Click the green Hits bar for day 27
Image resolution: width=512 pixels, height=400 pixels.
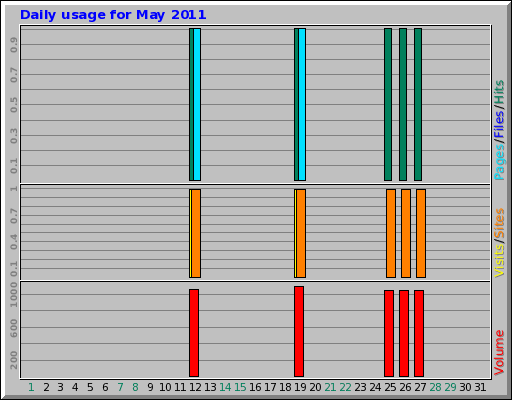click(x=418, y=104)
